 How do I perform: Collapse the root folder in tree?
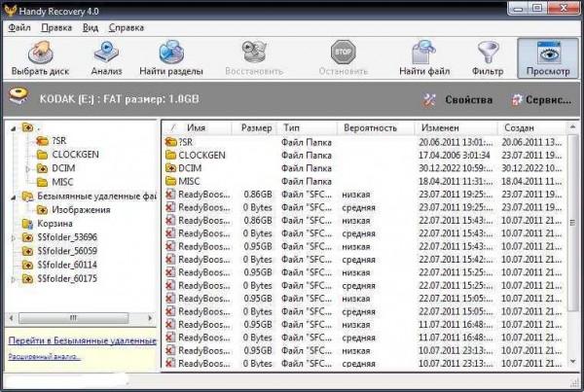[x=14, y=128]
